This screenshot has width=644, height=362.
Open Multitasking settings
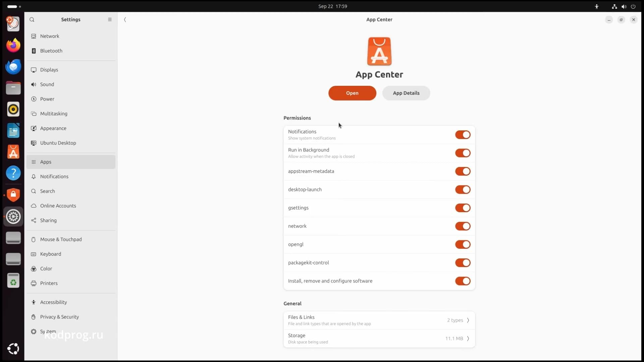[x=71, y=114]
